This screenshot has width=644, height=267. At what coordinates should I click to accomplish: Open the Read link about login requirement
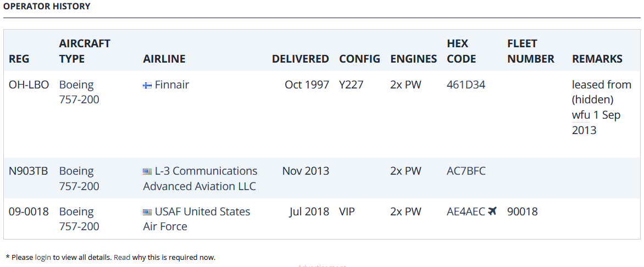pyautogui.click(x=122, y=258)
